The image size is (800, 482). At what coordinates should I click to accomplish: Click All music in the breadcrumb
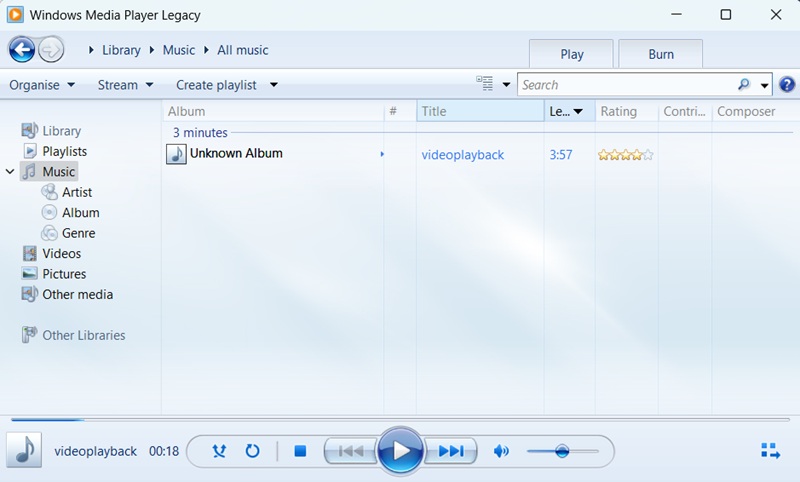242,50
